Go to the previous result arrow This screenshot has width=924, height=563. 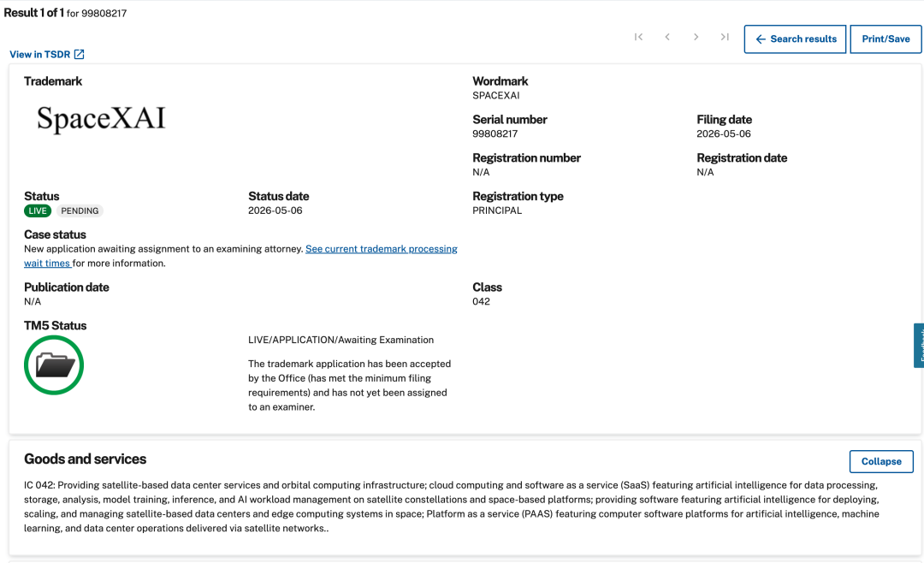pos(667,37)
